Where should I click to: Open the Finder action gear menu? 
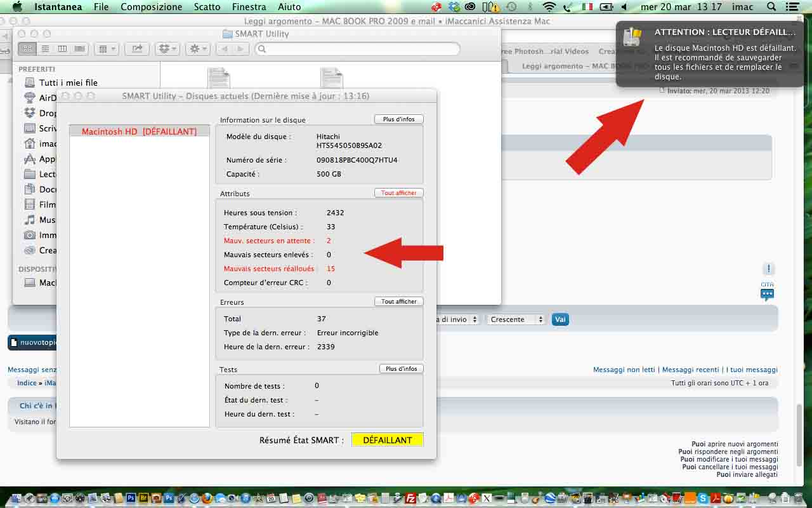click(199, 49)
